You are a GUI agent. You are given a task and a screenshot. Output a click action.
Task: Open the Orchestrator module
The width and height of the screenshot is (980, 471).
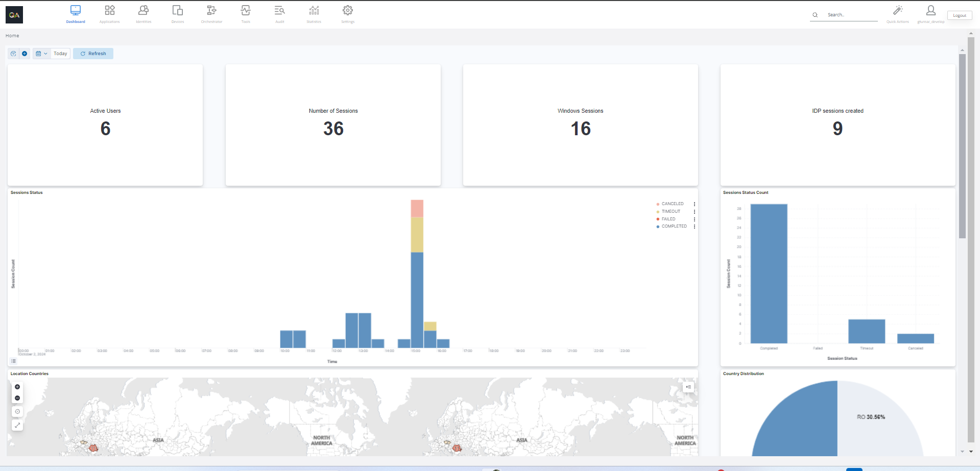click(211, 14)
